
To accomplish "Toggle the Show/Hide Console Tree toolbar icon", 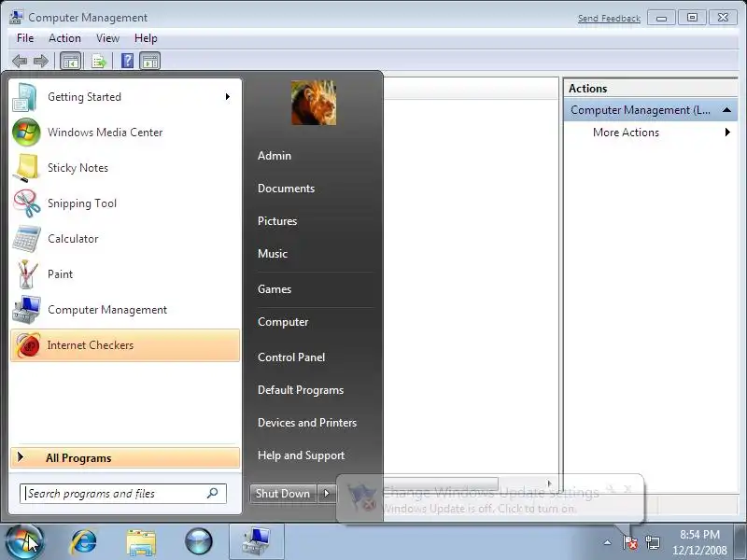I will point(71,61).
